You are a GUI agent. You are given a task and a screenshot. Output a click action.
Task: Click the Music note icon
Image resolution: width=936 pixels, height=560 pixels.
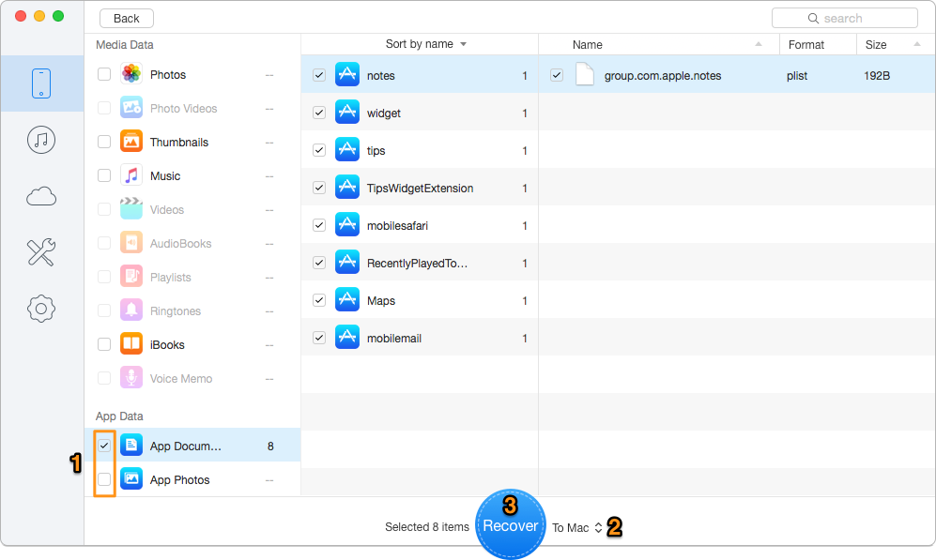[x=131, y=175]
